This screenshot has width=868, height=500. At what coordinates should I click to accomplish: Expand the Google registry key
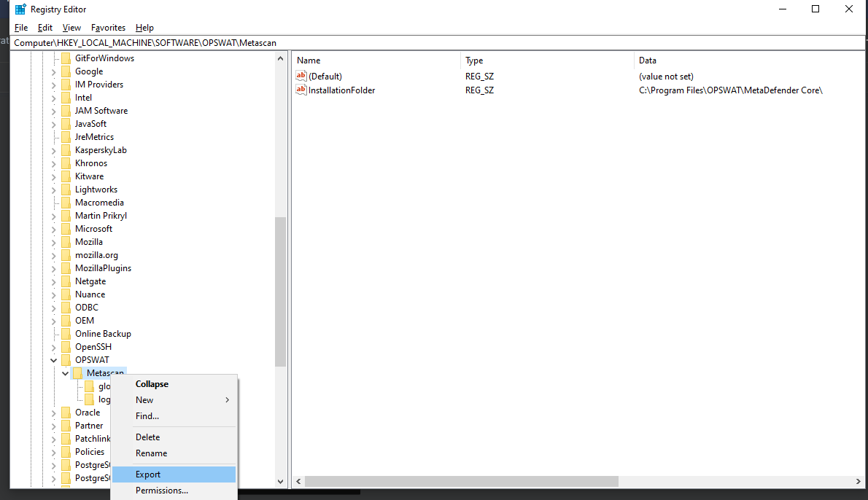tap(54, 72)
